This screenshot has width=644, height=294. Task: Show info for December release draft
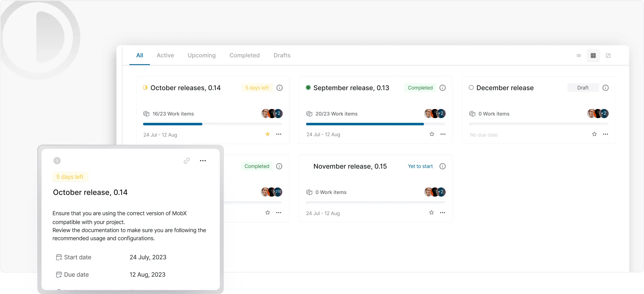pos(606,88)
